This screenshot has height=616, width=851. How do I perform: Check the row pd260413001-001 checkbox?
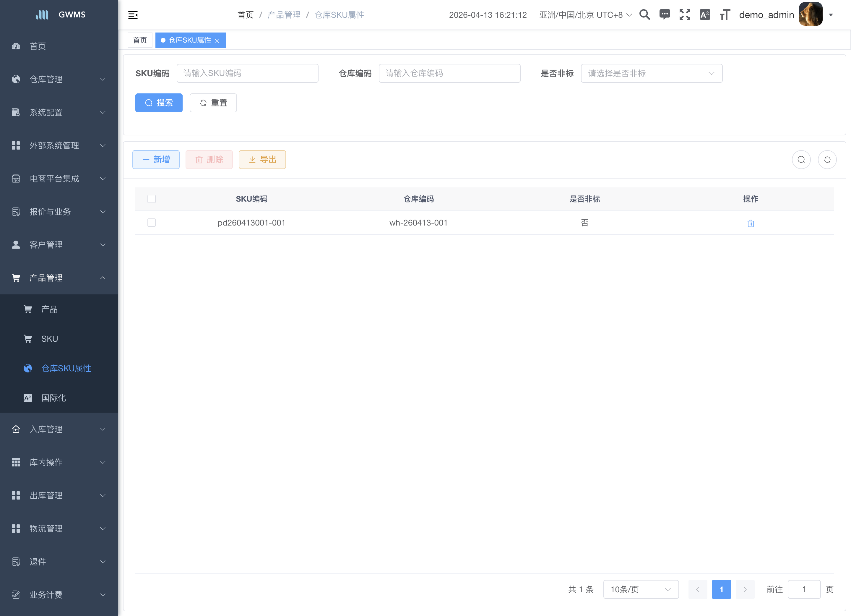tap(152, 223)
